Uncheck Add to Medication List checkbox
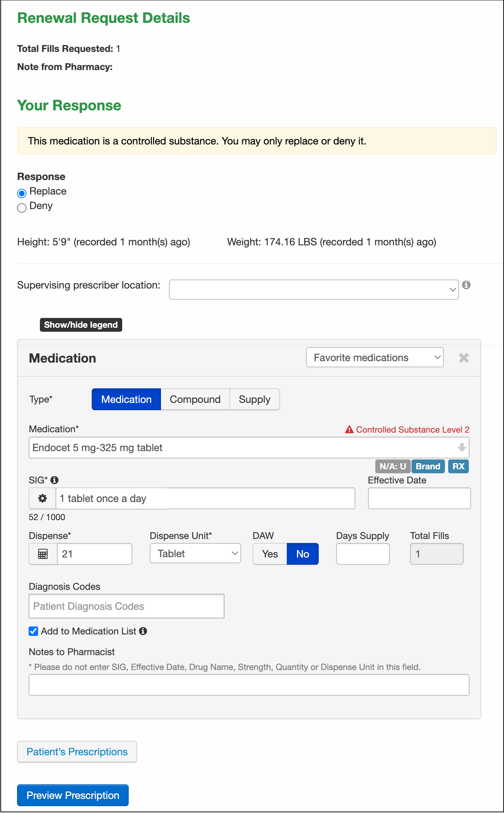The image size is (504, 813). click(33, 631)
